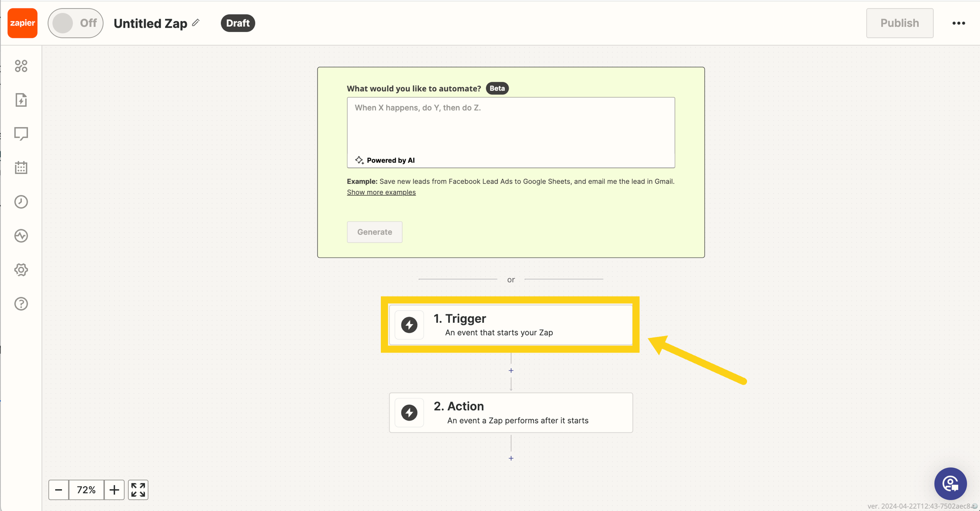Open the apps grid icon in sidebar
This screenshot has width=980, height=511.
coord(21,66)
